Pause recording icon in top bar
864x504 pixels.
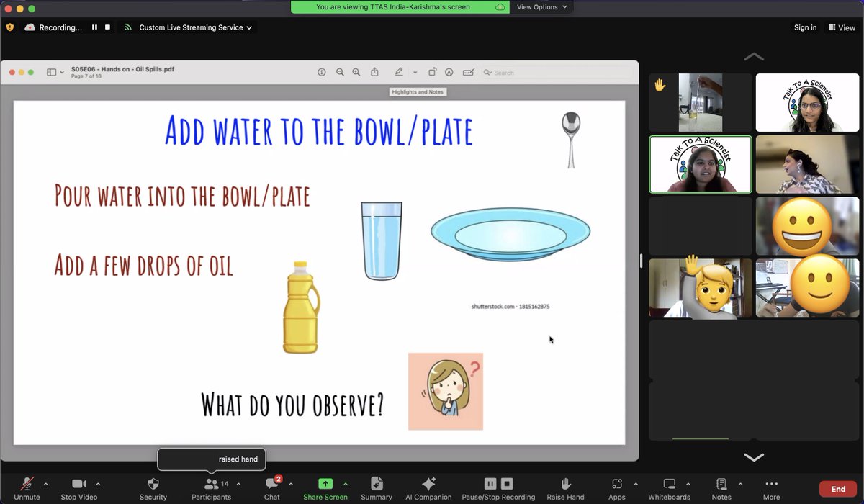(x=94, y=27)
